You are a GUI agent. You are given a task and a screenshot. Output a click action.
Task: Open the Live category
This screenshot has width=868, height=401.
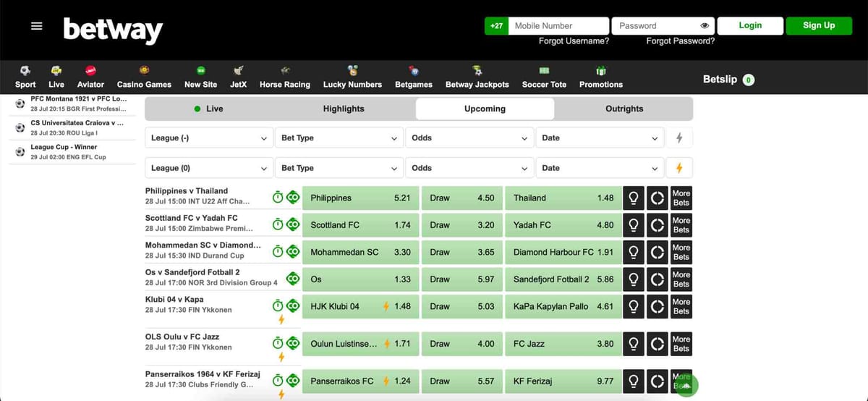tap(56, 77)
